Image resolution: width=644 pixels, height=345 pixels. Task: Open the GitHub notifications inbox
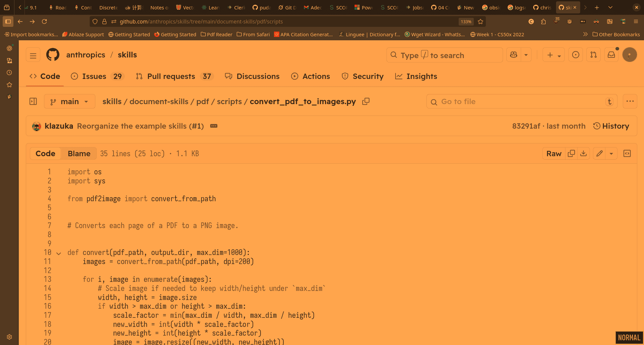pyautogui.click(x=611, y=55)
